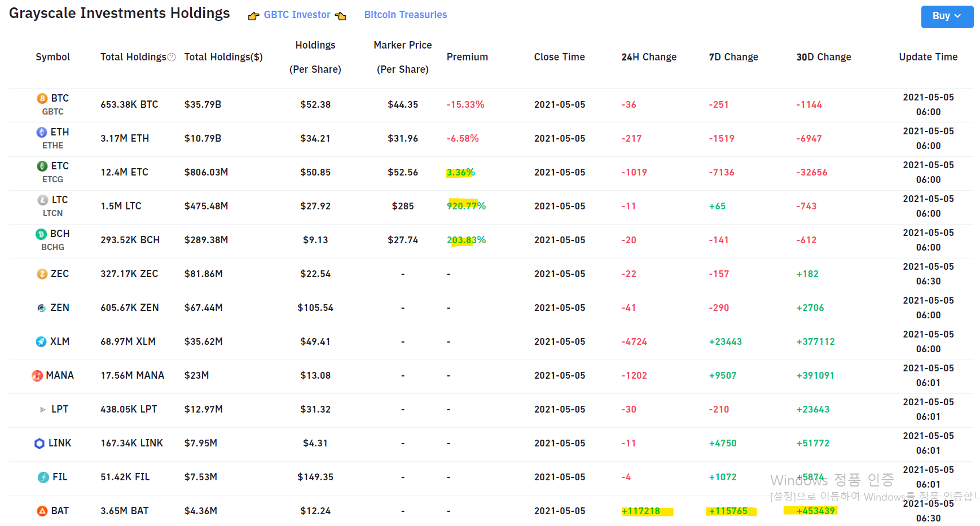Click the 24H Change column header
The image size is (980, 526).
click(649, 57)
